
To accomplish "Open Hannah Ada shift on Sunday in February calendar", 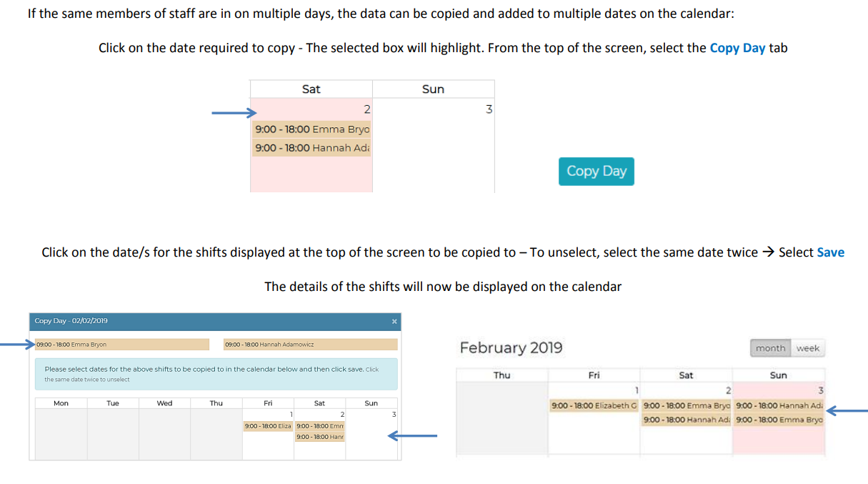I will point(779,405).
